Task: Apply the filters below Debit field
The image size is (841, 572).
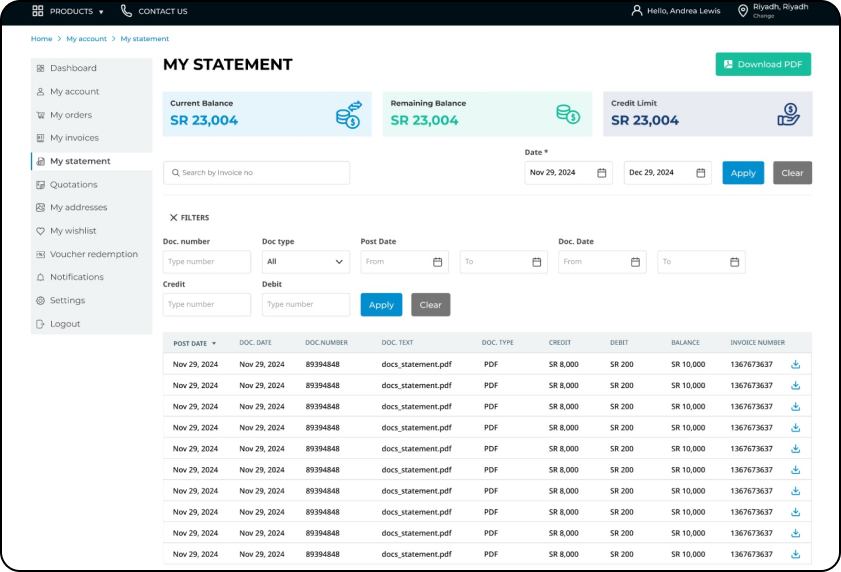Action: (x=381, y=305)
